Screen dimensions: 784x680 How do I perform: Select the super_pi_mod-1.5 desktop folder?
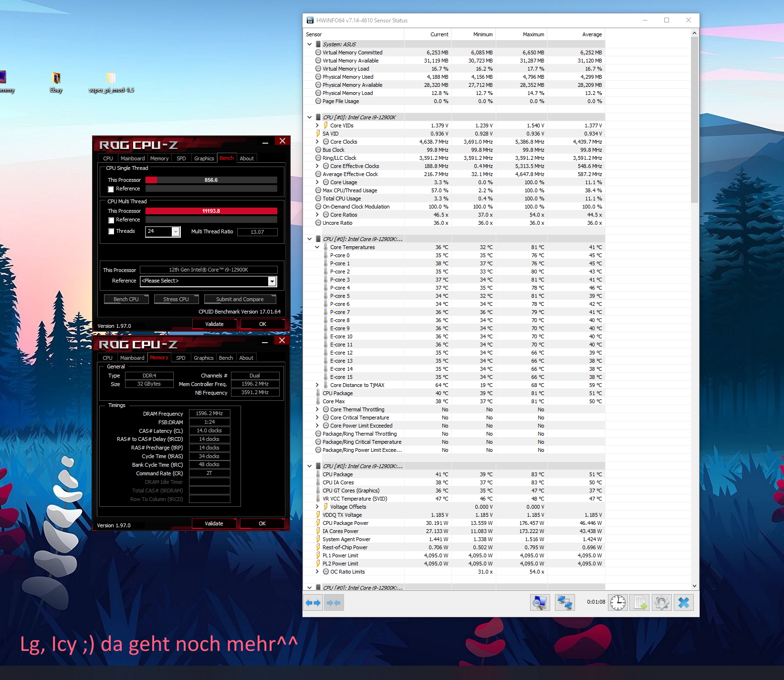click(x=111, y=82)
